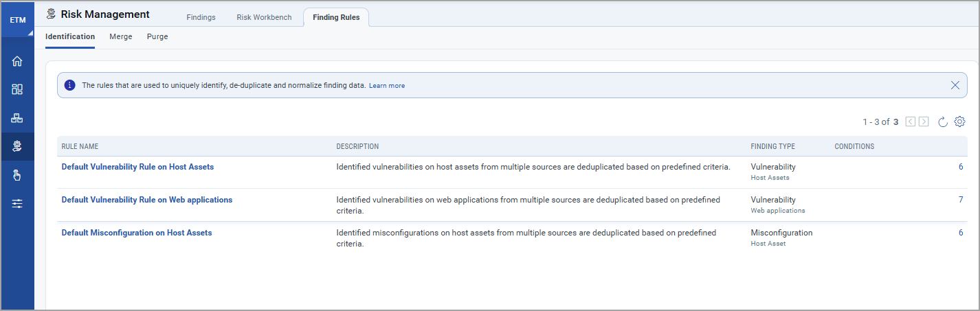Click the DESCRIPTION column header
980x311 pixels.
click(x=357, y=147)
